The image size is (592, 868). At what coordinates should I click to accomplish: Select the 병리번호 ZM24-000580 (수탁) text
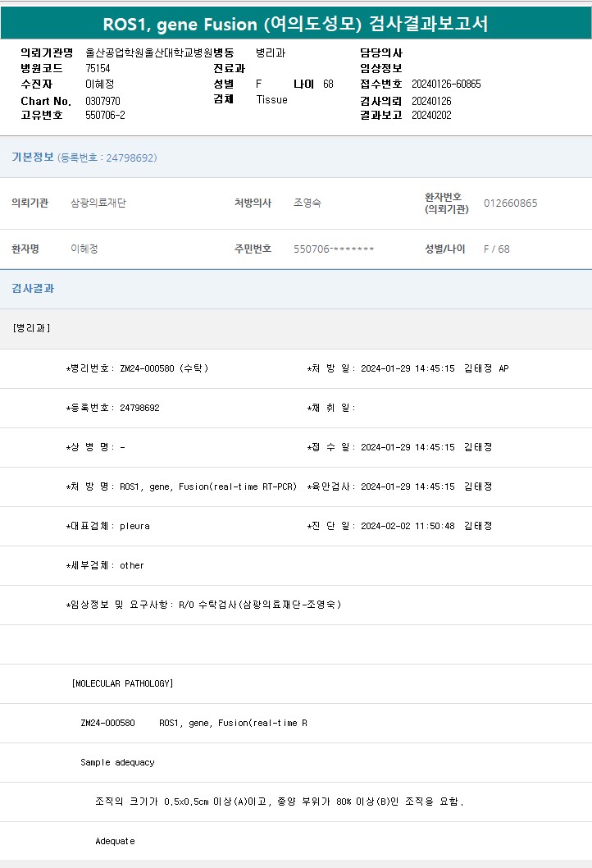(163, 368)
